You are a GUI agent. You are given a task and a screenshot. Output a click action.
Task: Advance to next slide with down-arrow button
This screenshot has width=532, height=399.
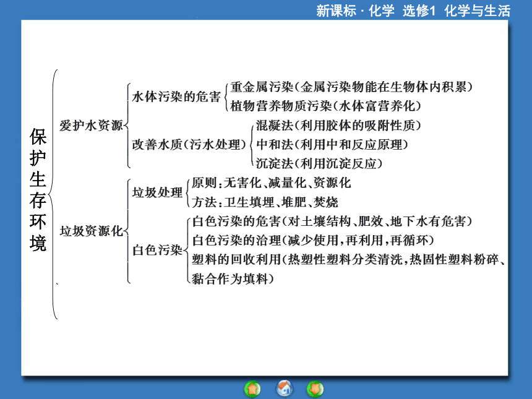tap(315, 389)
